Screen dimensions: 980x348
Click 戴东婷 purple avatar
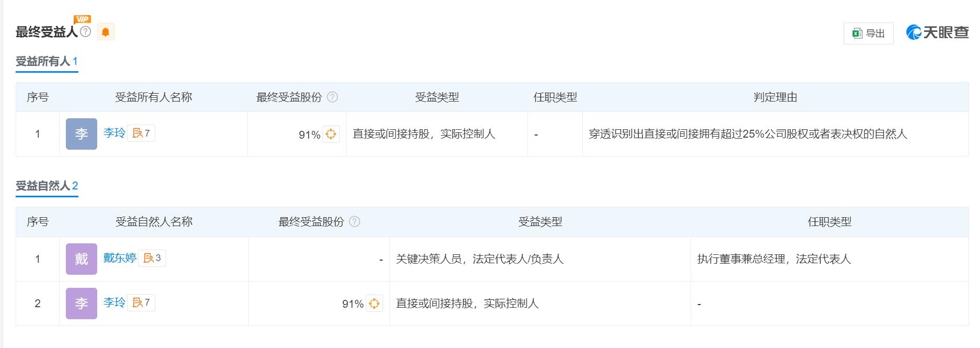(x=82, y=259)
